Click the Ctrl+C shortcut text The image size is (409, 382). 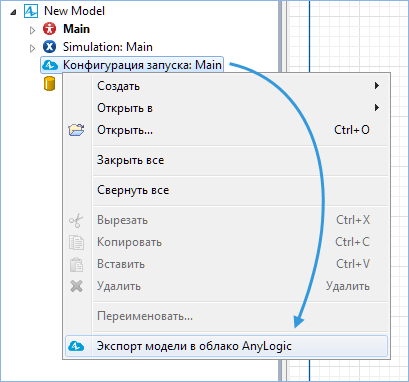point(353,242)
